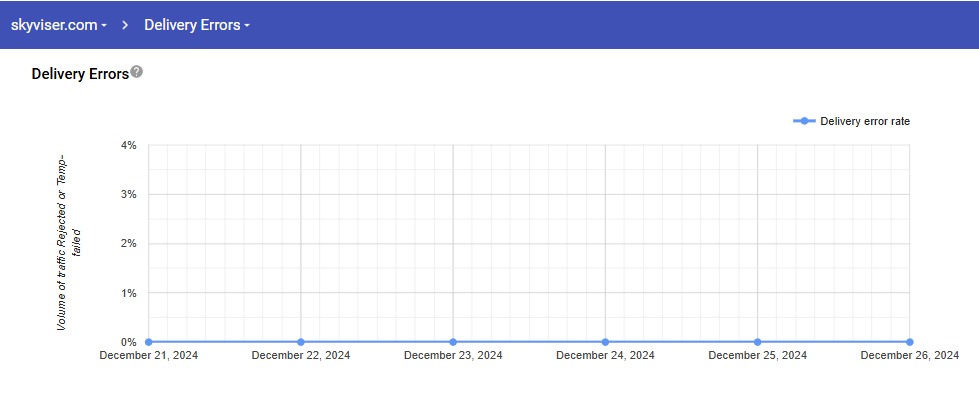Click the Delivery Errors section heading
The image size is (979, 400).
click(x=80, y=74)
